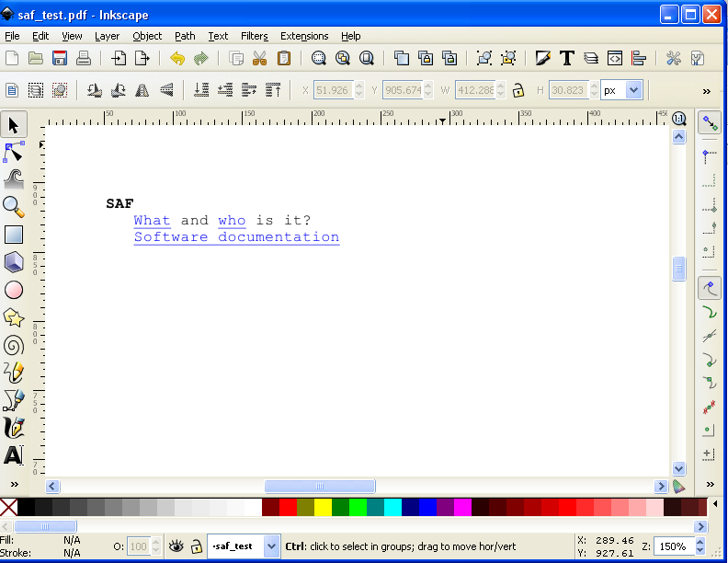Select the Rectangle tool
The height and width of the screenshot is (563, 728).
click(x=14, y=235)
